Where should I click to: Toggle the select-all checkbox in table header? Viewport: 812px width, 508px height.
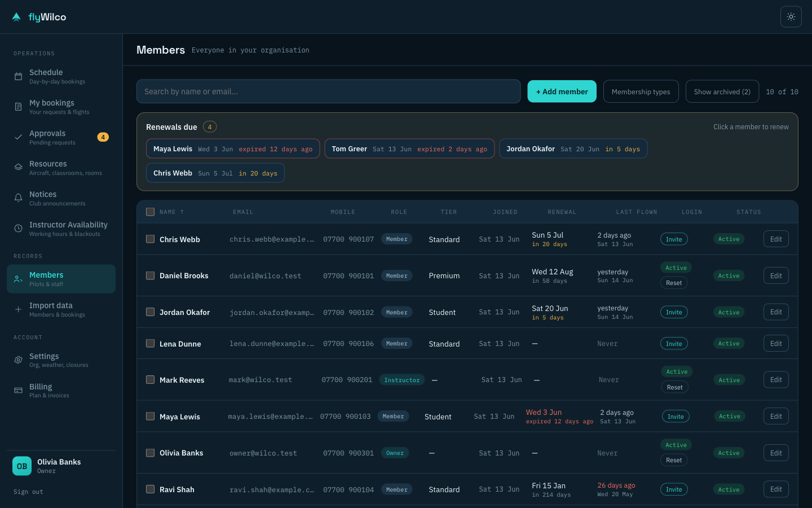point(150,212)
